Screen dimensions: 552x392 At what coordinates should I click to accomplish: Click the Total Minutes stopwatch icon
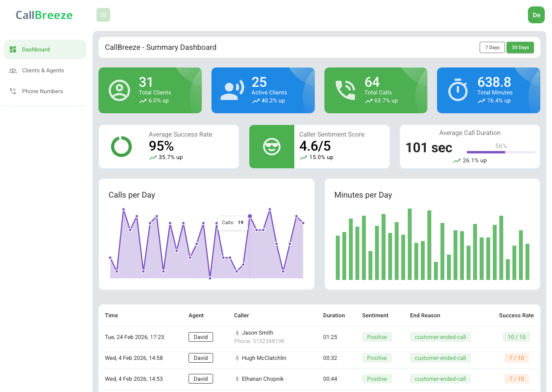tap(458, 90)
